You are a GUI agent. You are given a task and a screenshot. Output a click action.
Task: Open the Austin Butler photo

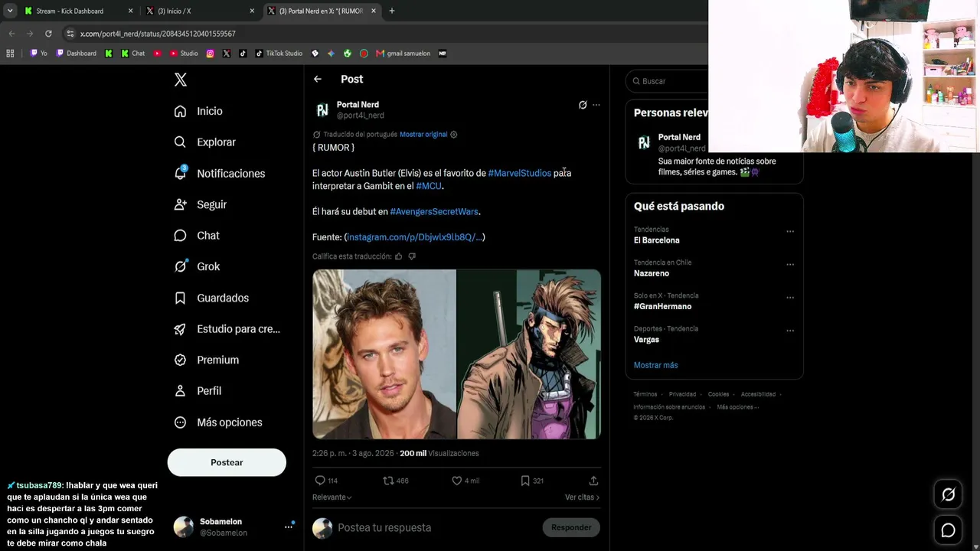point(384,354)
